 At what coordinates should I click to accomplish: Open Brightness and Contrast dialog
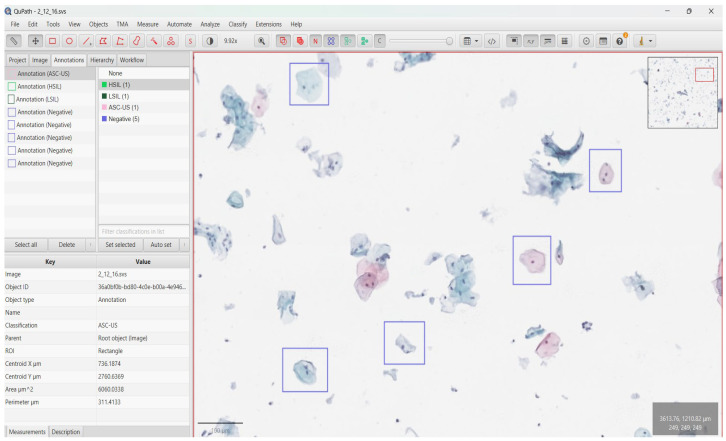tap(210, 41)
